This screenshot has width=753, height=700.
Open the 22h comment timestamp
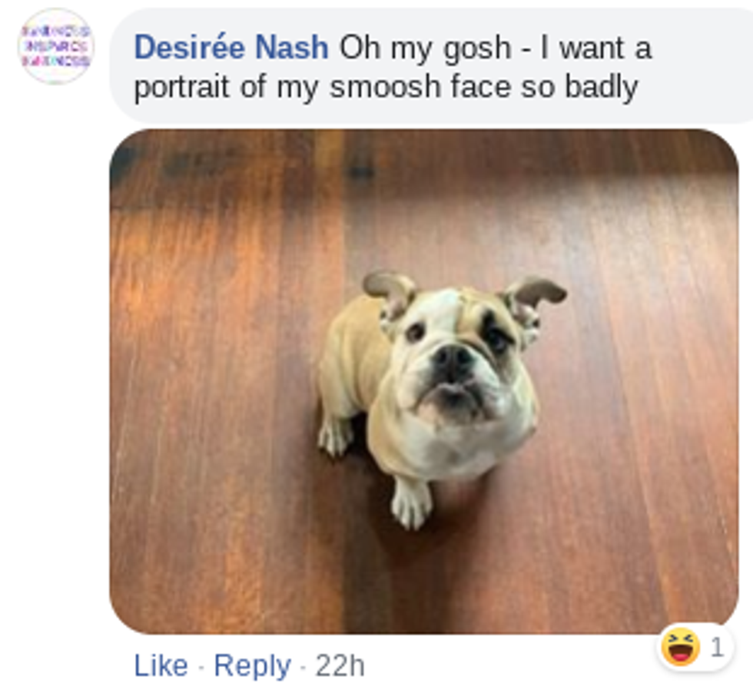pyautogui.click(x=340, y=665)
